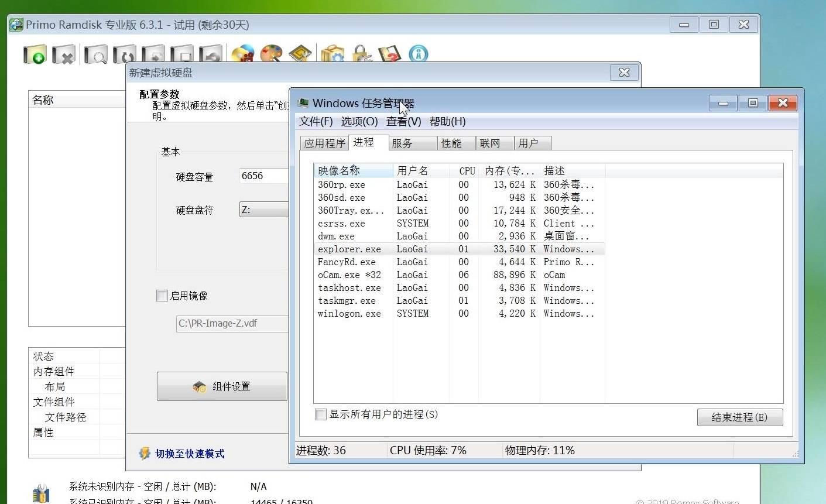Screen dimensions: 826x504
Task: Click the restore disk icon with curved arrow
Action: [x=211, y=54]
